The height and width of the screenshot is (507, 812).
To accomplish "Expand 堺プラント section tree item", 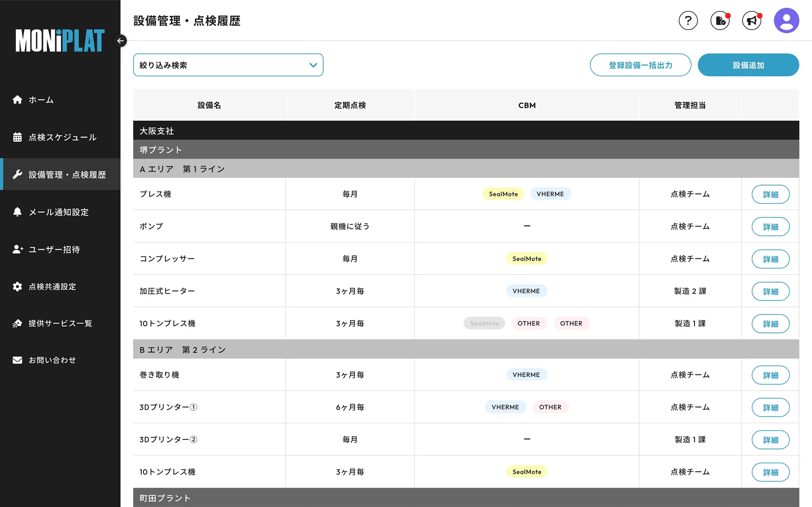I will pos(161,149).
